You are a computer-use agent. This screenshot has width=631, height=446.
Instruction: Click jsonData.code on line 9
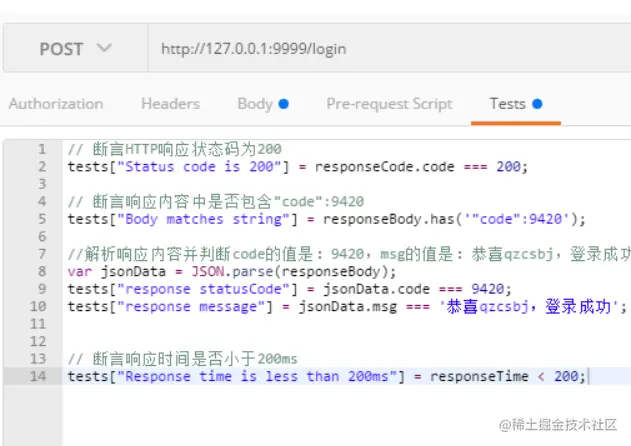[x=376, y=289]
